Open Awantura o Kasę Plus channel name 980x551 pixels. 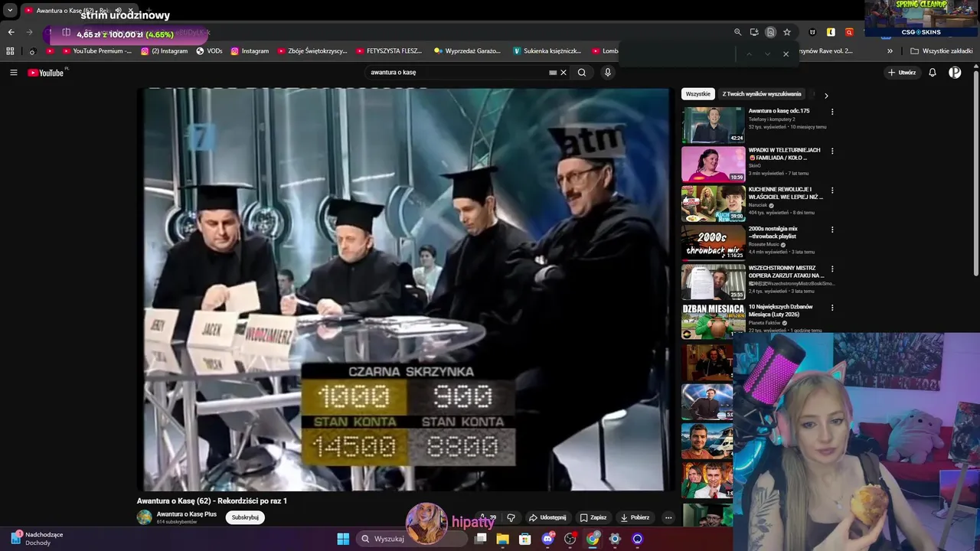pyautogui.click(x=187, y=514)
